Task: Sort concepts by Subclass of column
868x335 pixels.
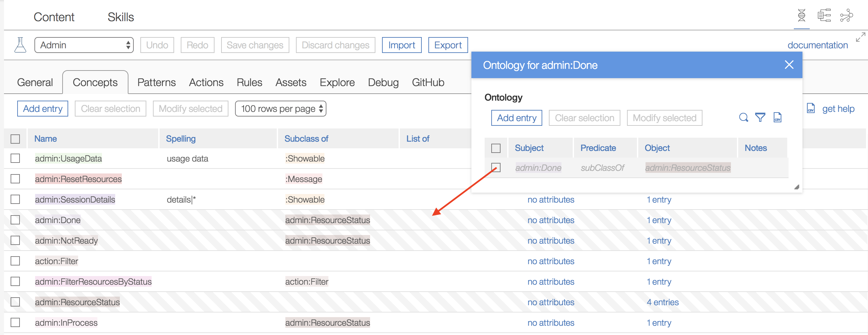Action: (306, 139)
